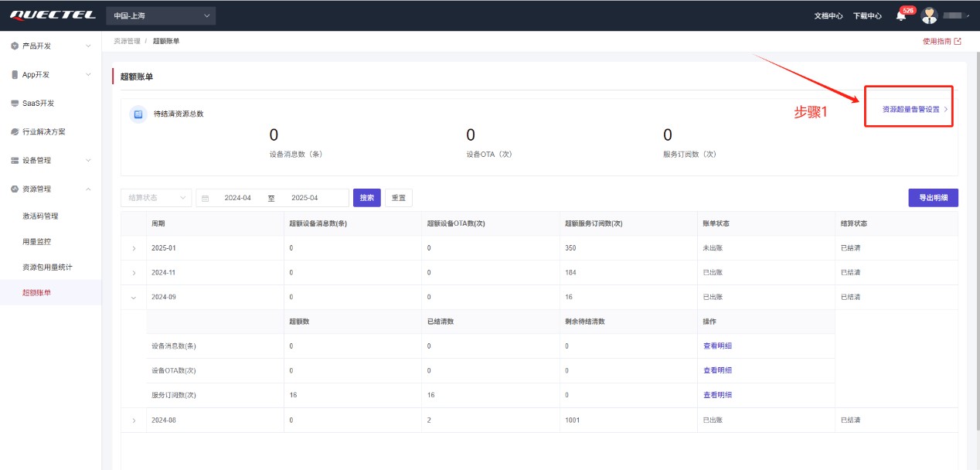
Task: Click the App开发 sidebar icon
Action: tap(15, 75)
